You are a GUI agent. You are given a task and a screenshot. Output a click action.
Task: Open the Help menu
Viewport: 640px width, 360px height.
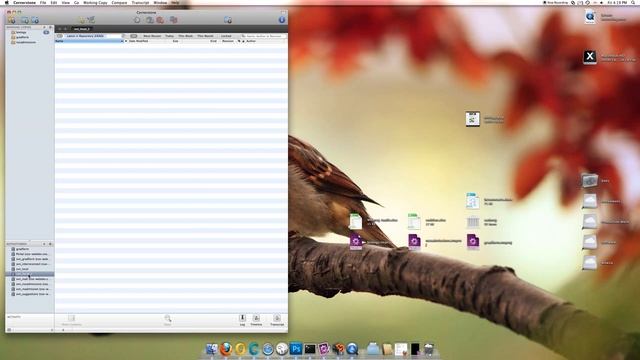175,2
